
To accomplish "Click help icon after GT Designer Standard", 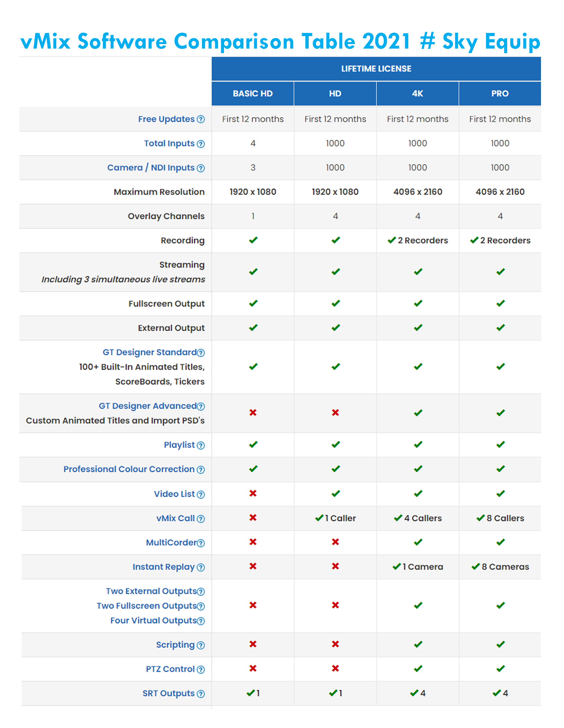I will [x=200, y=353].
